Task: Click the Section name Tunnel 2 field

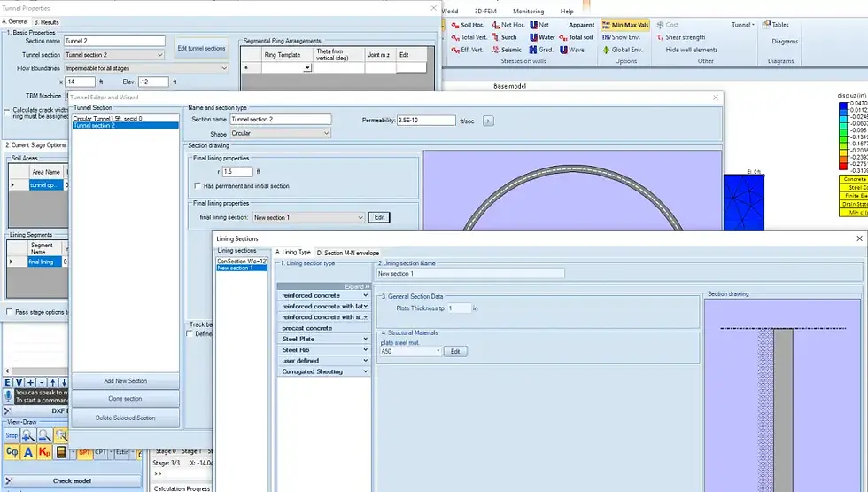Action: pos(114,41)
